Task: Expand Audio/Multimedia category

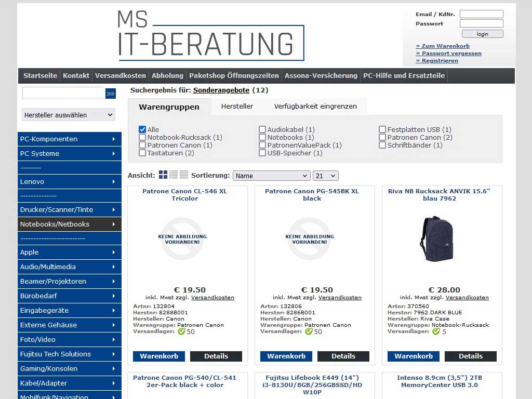Action: tap(70, 267)
